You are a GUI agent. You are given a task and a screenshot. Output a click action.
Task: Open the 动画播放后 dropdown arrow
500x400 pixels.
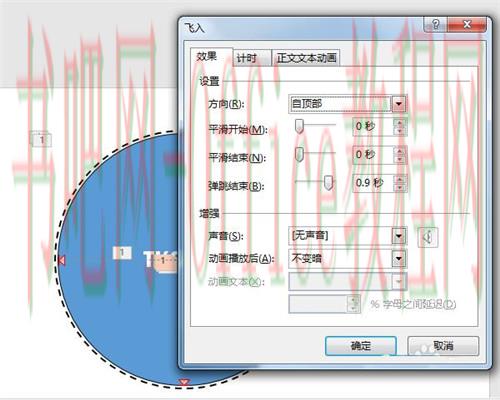click(399, 259)
